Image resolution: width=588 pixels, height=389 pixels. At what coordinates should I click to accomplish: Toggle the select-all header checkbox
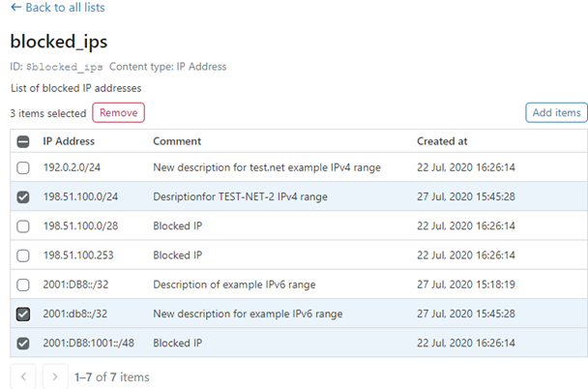point(24,141)
